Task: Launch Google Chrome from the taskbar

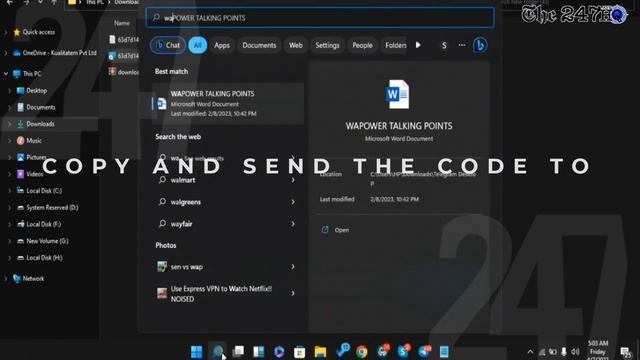Action: coord(362,351)
